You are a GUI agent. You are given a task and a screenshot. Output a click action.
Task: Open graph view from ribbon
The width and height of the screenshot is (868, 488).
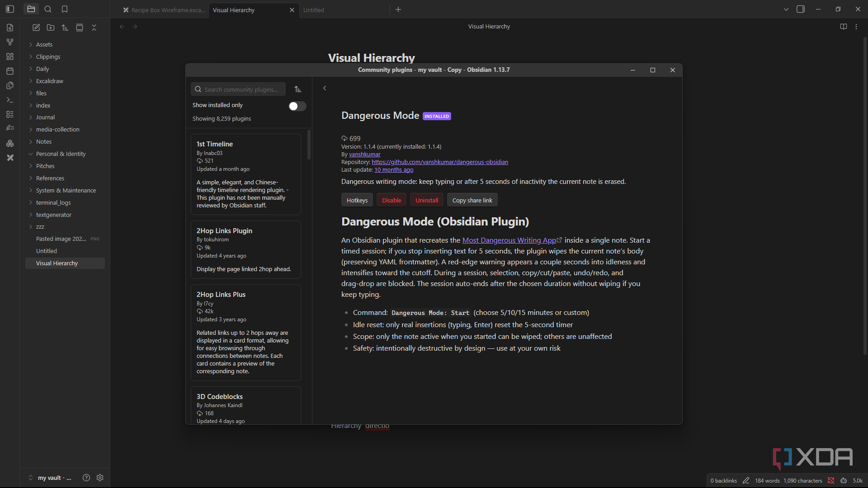point(10,42)
